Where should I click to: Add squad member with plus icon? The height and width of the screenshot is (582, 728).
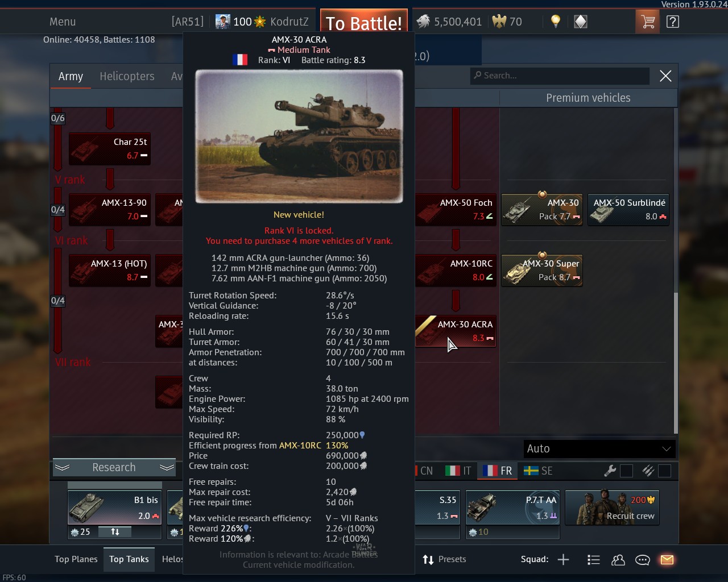563,560
